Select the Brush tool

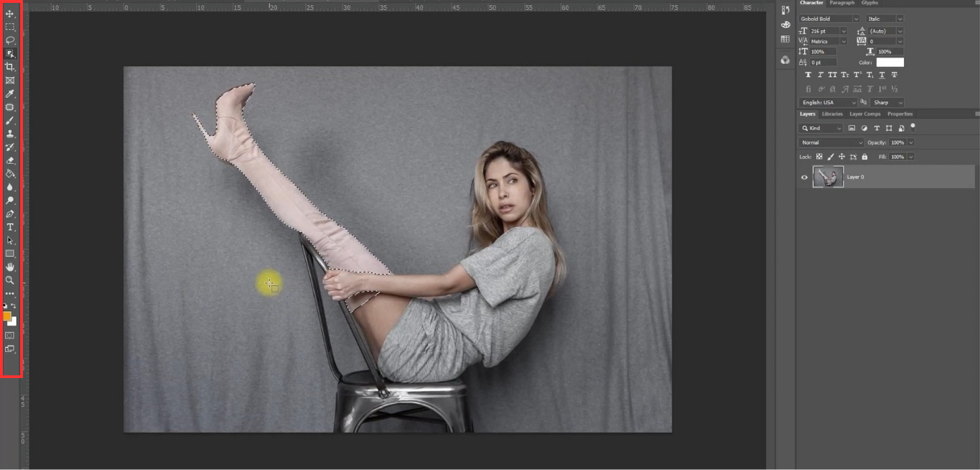click(x=10, y=121)
